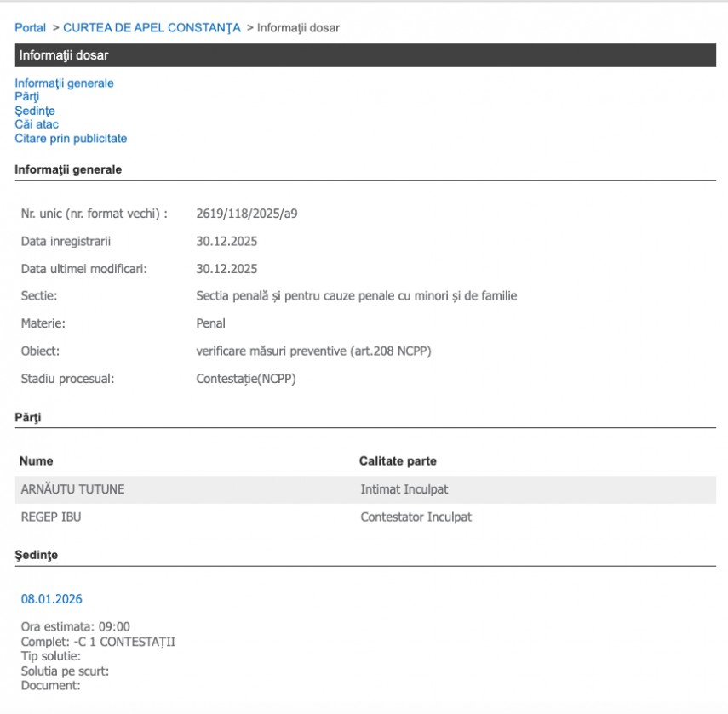This screenshot has height=714, width=728.
Task: Open the CURTEA DE APEL CONSTANȚA breadcrumb link
Action: (152, 28)
